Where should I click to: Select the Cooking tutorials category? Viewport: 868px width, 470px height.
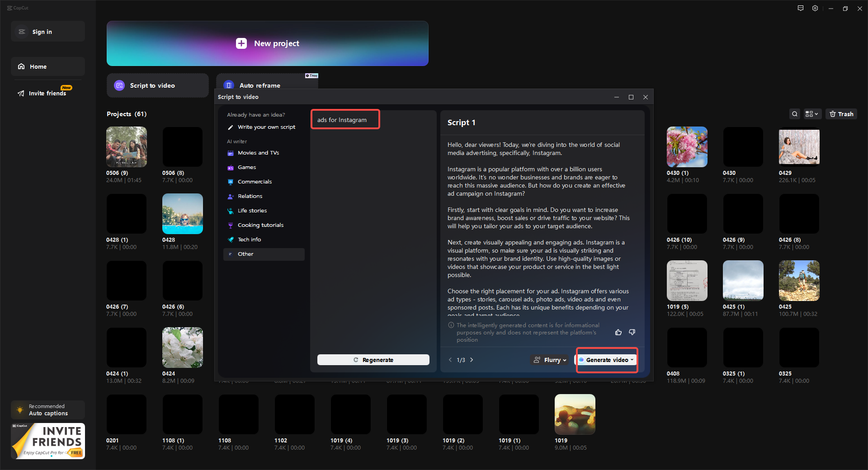tap(261, 225)
